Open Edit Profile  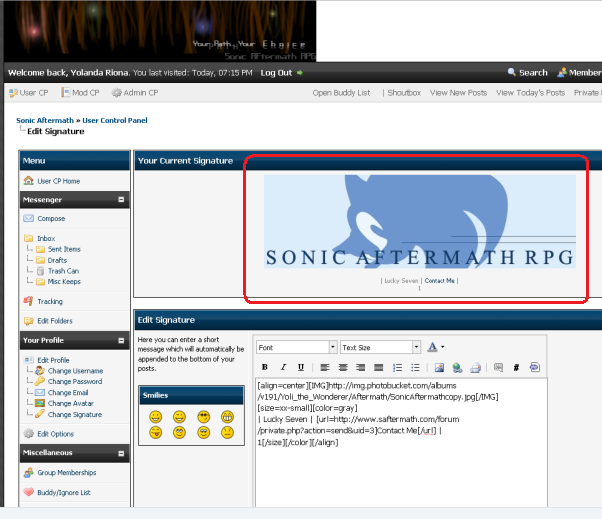pos(53,360)
